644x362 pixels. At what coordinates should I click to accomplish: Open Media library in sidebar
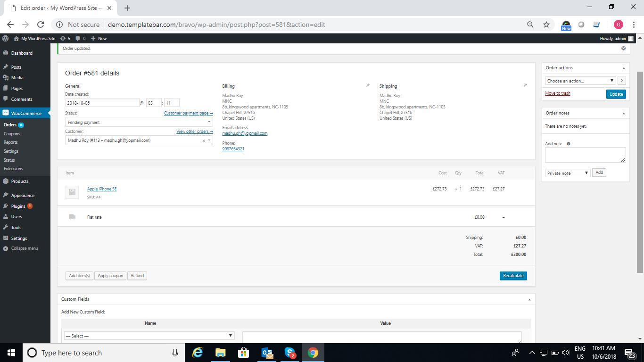point(17,78)
